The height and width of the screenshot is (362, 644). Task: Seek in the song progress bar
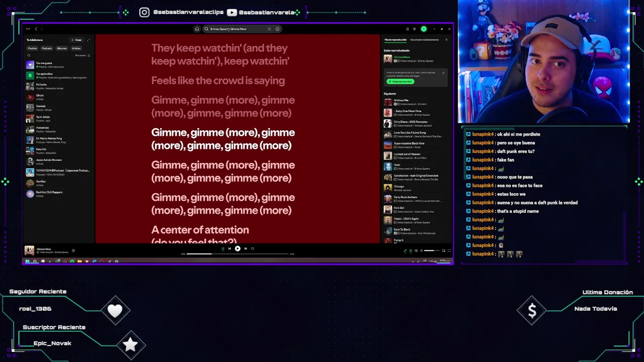(x=237, y=254)
